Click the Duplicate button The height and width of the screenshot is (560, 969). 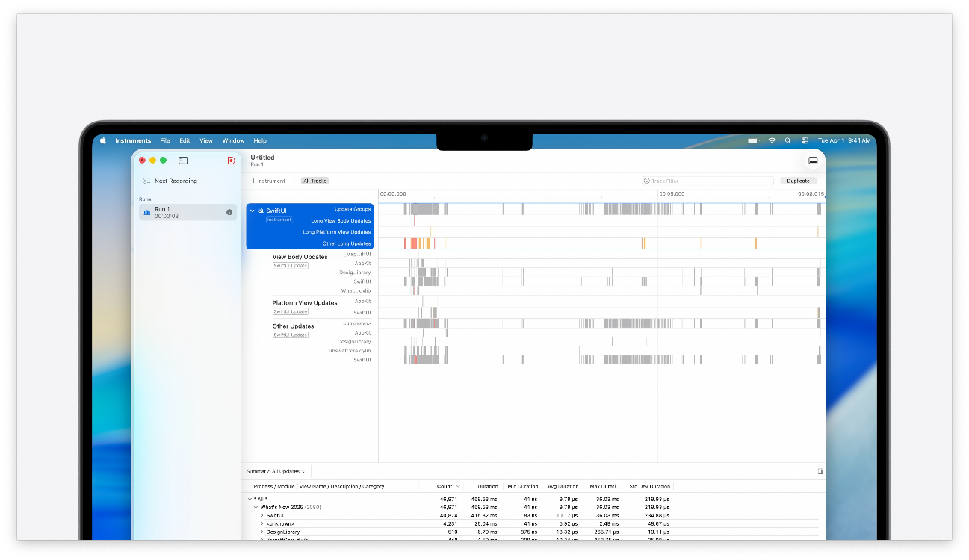[798, 181]
